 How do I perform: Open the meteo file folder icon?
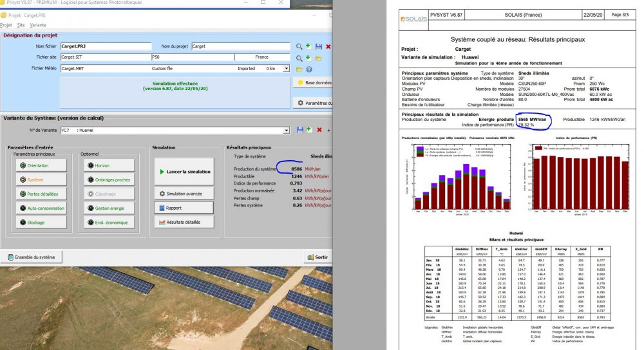pos(299,69)
